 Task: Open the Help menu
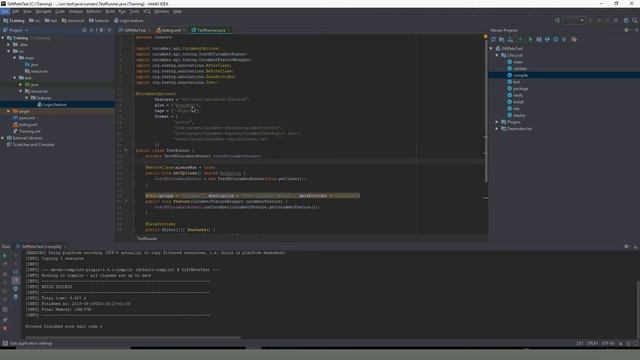pyautogui.click(x=177, y=11)
